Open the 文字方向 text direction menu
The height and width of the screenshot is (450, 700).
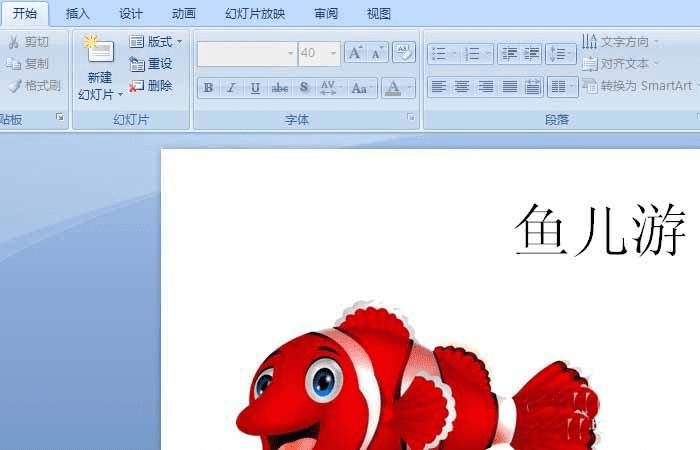pyautogui.click(x=621, y=42)
